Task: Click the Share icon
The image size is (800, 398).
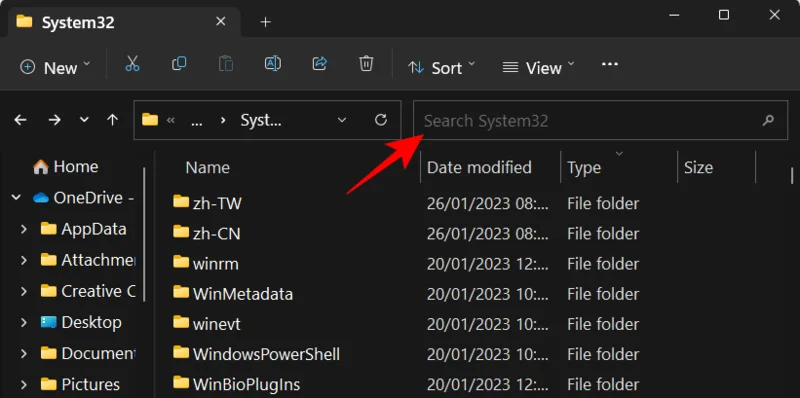Action: pyautogui.click(x=319, y=63)
